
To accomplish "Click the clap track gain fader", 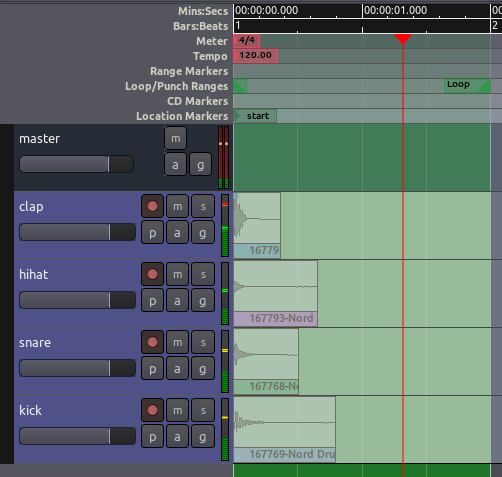I will coord(77,232).
